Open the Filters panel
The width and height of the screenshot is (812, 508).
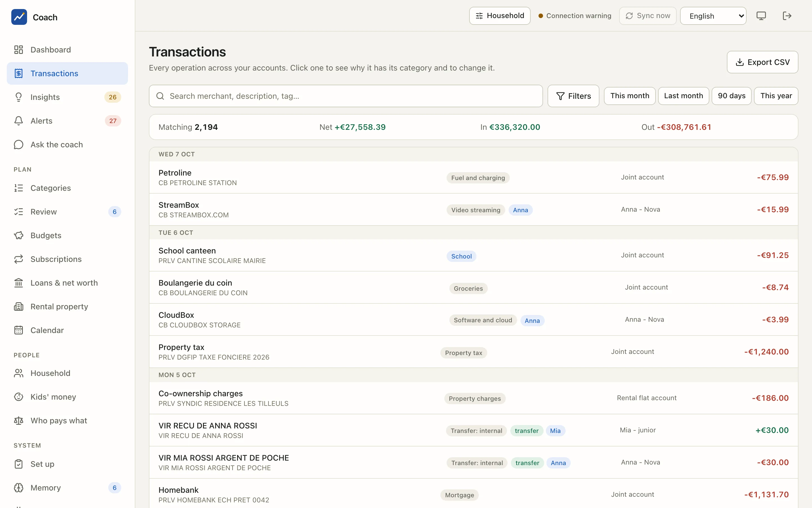click(x=573, y=96)
